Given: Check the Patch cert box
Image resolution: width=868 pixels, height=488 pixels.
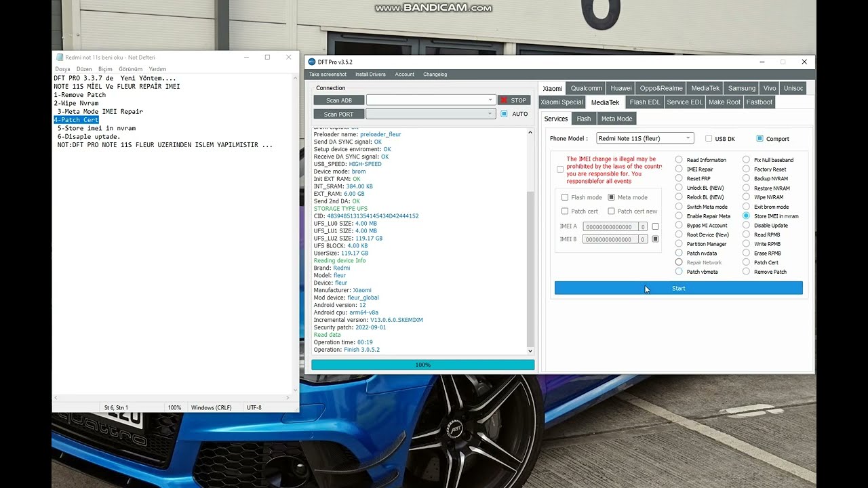Looking at the screenshot, I should (x=565, y=211).
